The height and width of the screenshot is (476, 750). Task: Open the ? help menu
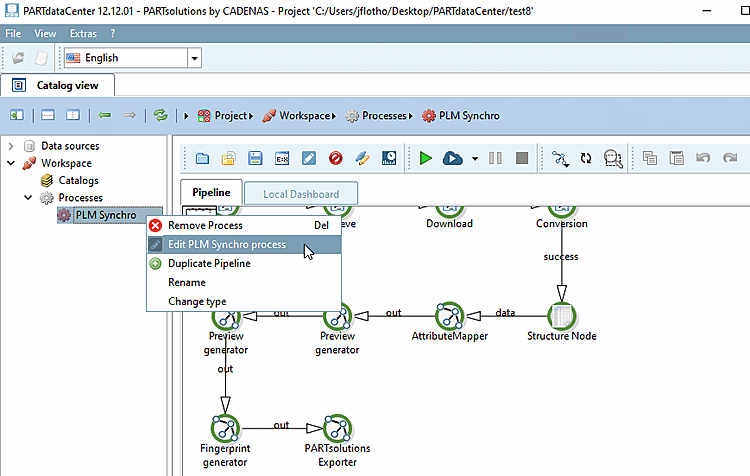[112, 33]
